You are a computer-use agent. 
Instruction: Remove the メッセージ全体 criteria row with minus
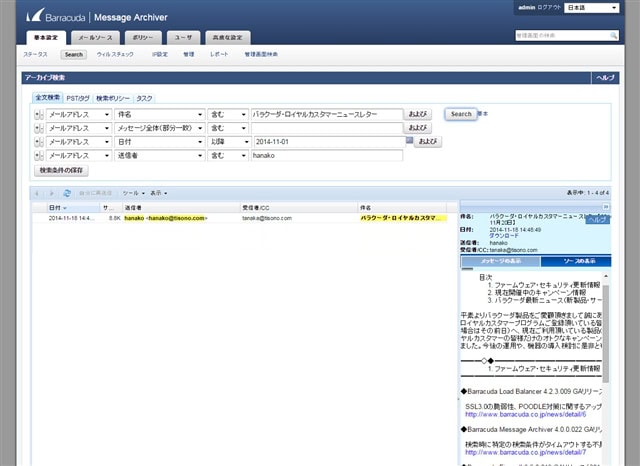coord(41,128)
